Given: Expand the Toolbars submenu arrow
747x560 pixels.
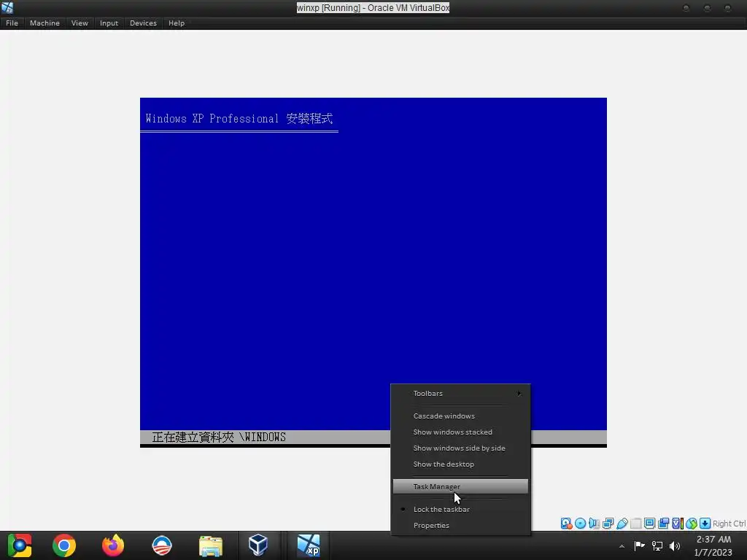Looking at the screenshot, I should [519, 393].
